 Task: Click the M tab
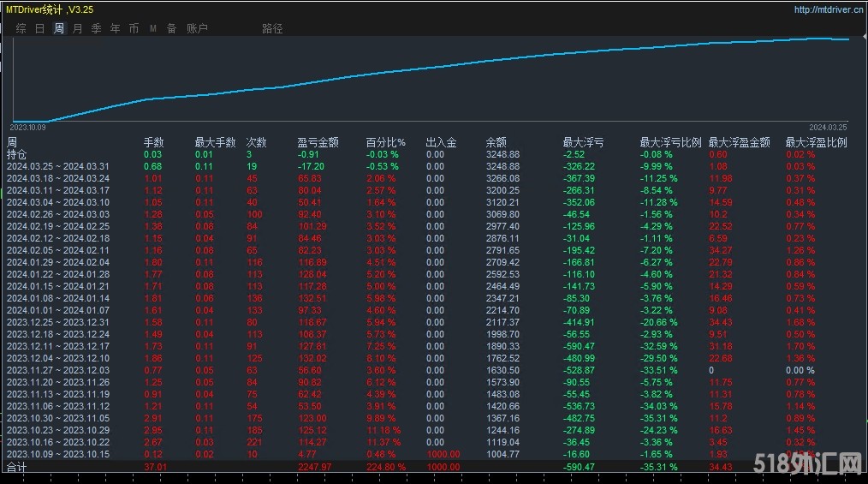(152, 28)
